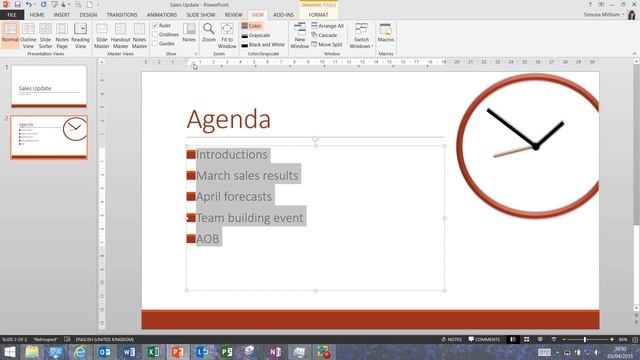
Task: Click COMMENTS in status bar
Action: 484,339
